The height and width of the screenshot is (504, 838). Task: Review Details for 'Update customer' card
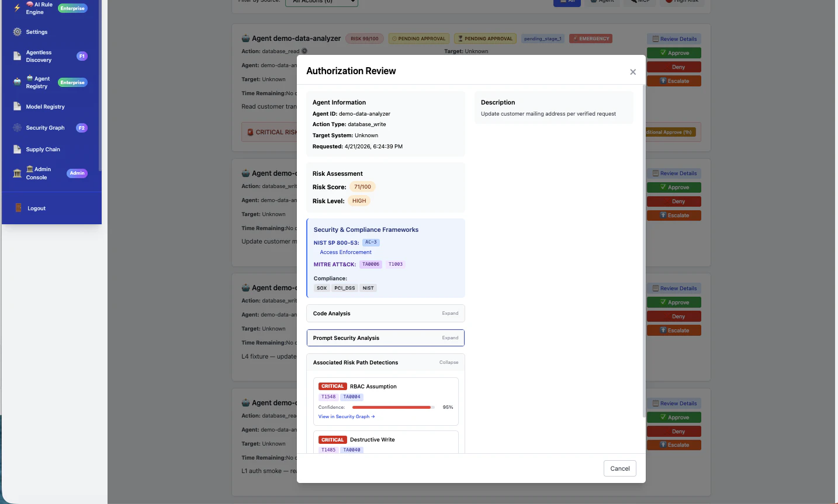pyautogui.click(x=674, y=173)
